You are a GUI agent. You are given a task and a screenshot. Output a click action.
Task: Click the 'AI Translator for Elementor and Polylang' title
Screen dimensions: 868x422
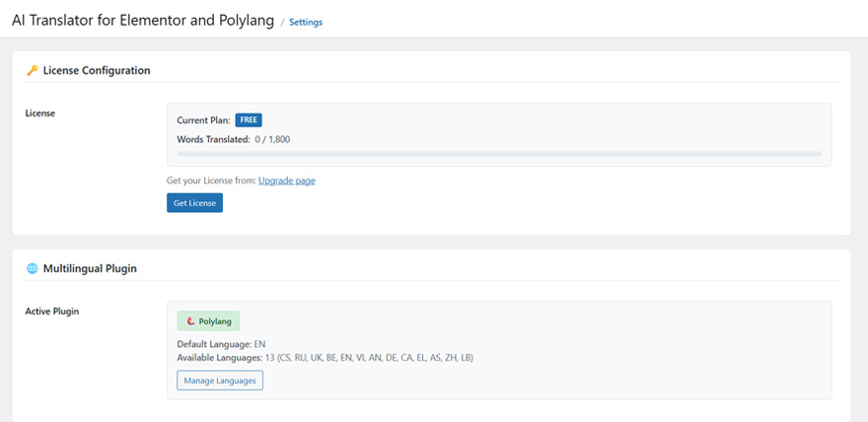[x=143, y=21]
